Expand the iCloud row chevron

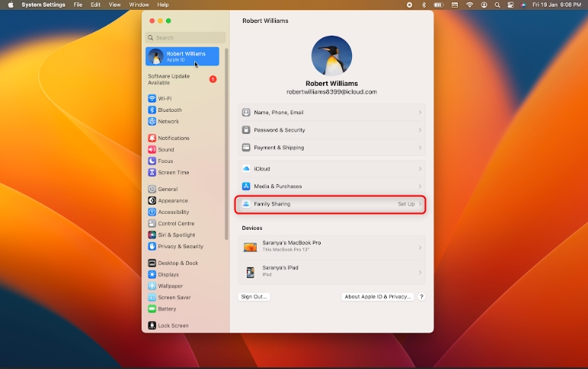(420, 169)
